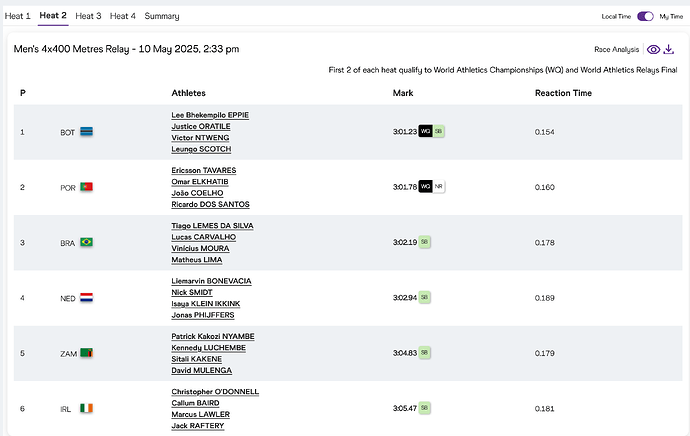The image size is (690, 436).
Task: Click the POR country code
Action: (x=68, y=188)
